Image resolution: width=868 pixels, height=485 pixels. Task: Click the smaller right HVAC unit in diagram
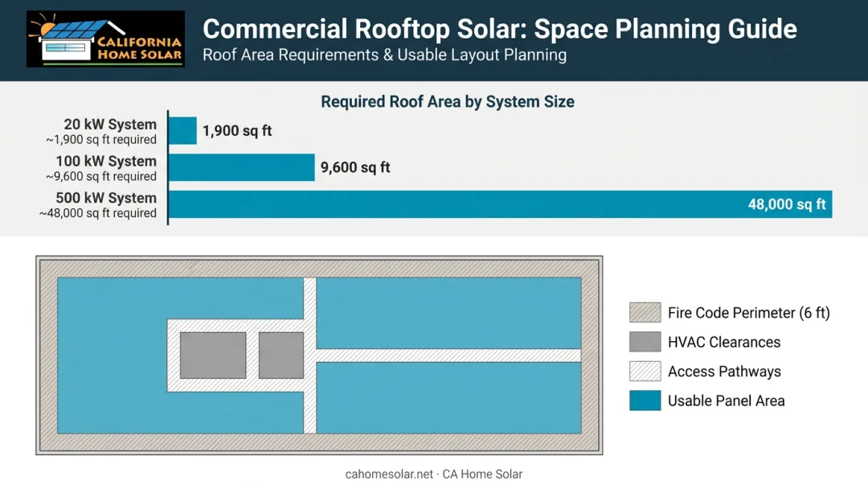(x=281, y=356)
